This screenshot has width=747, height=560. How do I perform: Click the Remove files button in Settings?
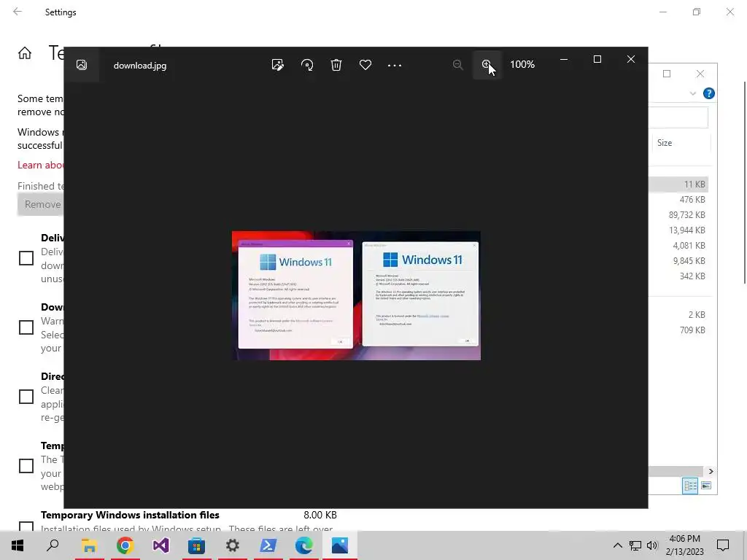tap(41, 204)
